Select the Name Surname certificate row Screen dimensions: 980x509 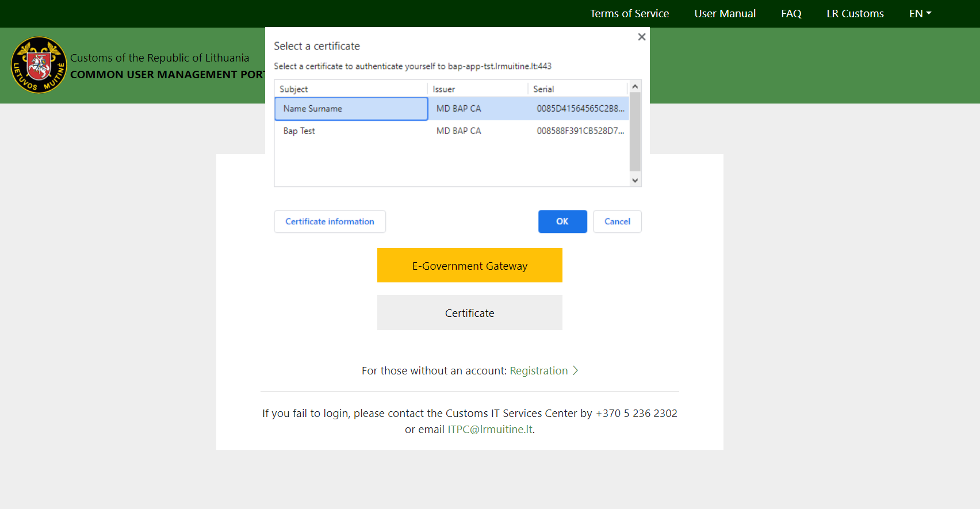coord(451,109)
